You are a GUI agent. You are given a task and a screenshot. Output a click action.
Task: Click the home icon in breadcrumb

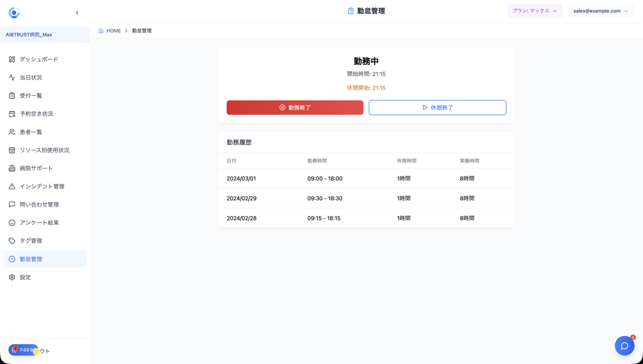pyautogui.click(x=101, y=31)
